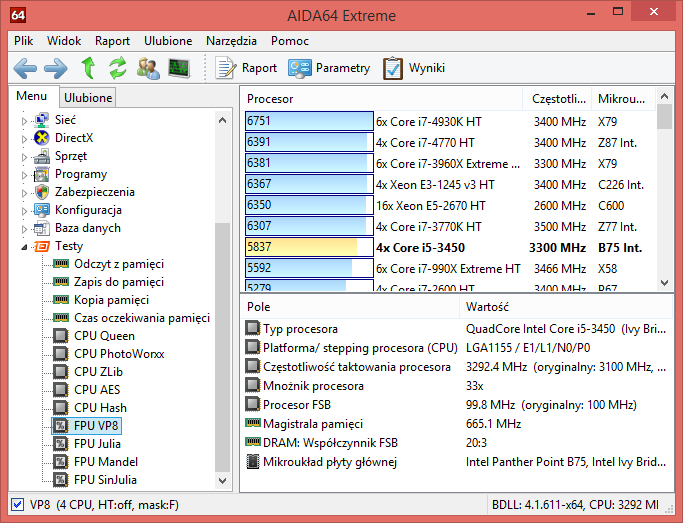Click the Pole column header
This screenshot has height=523, width=683.
350,307
